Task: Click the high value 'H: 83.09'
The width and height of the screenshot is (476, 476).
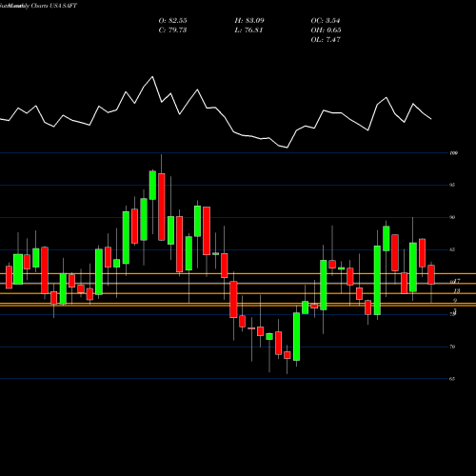Action: (249, 21)
